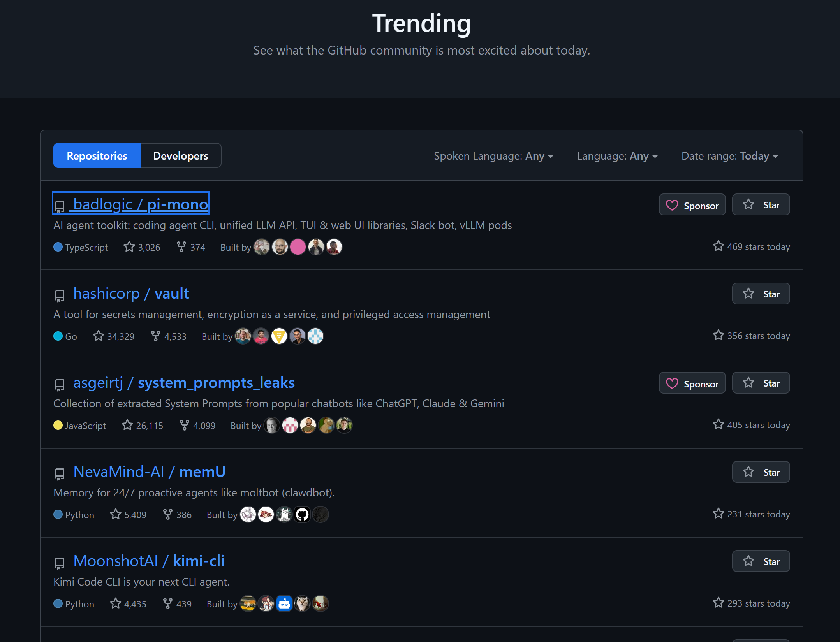Click the GitHub logo avatar in memU
The image size is (840, 642).
(302, 515)
